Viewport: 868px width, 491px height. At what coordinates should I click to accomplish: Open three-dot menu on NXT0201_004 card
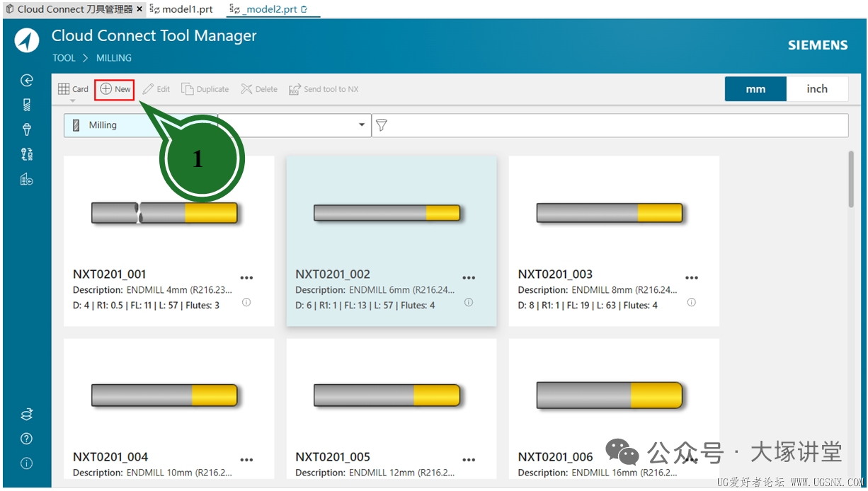point(246,461)
